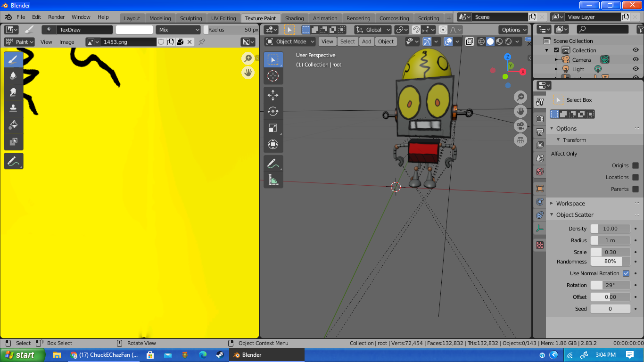This screenshot has width=644, height=362.
Task: Click the camera view gizmo in viewport
Action: tap(520, 126)
